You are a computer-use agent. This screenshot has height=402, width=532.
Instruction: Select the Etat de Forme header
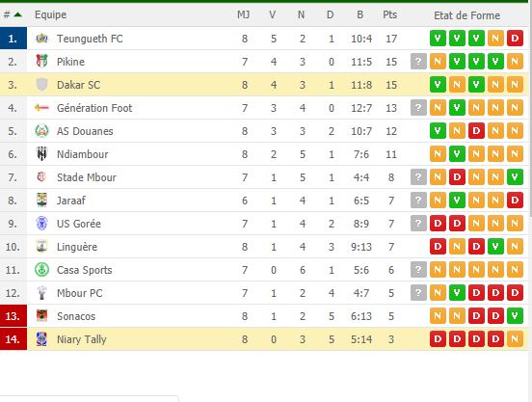[x=466, y=15]
